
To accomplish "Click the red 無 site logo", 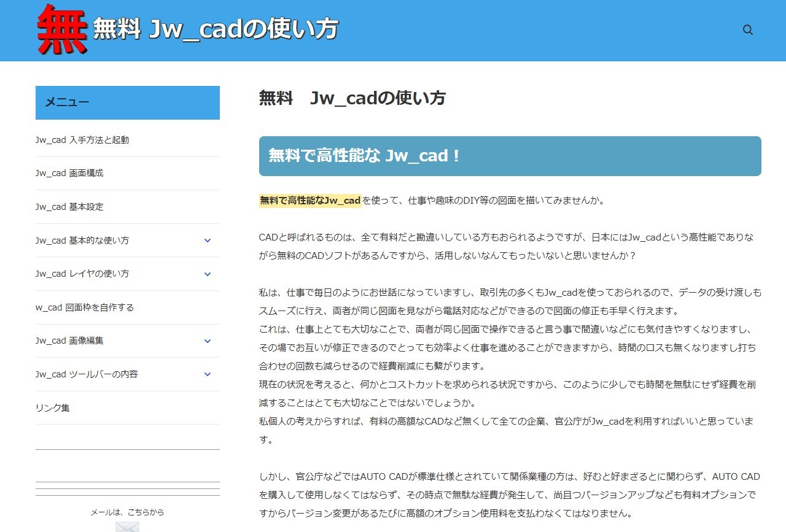I will pos(62,29).
